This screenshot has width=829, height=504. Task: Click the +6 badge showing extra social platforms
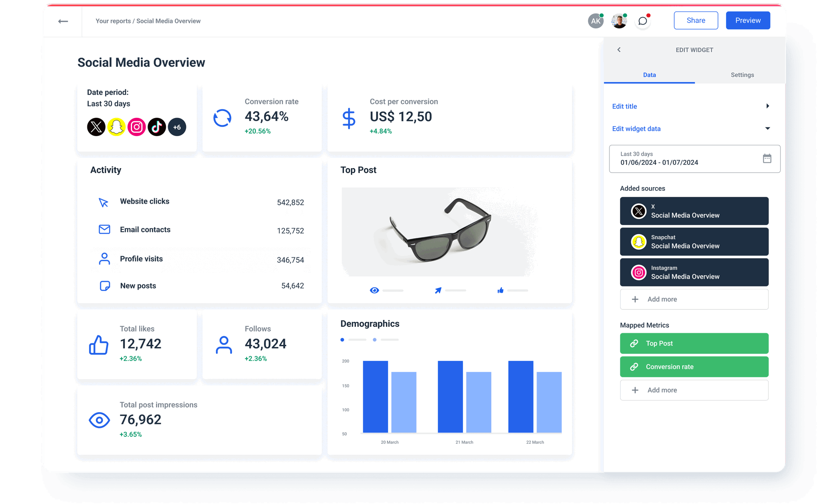click(x=177, y=127)
